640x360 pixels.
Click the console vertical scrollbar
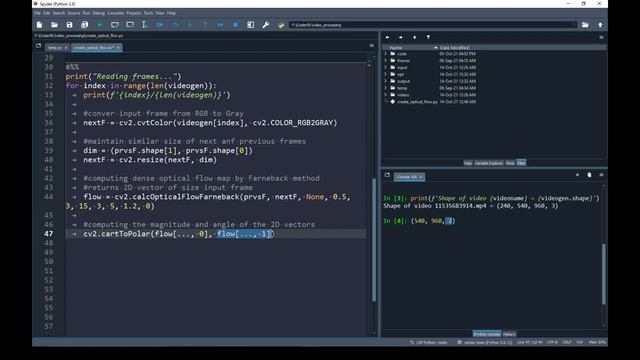click(x=604, y=274)
